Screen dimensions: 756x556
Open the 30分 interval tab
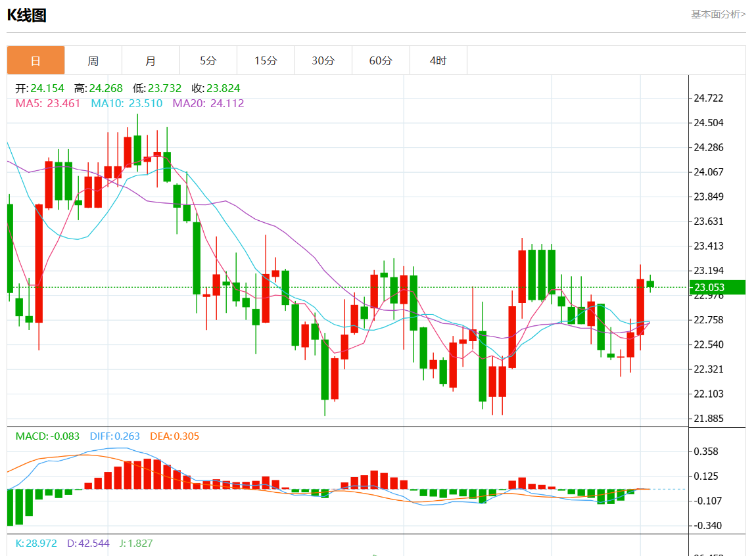323,60
